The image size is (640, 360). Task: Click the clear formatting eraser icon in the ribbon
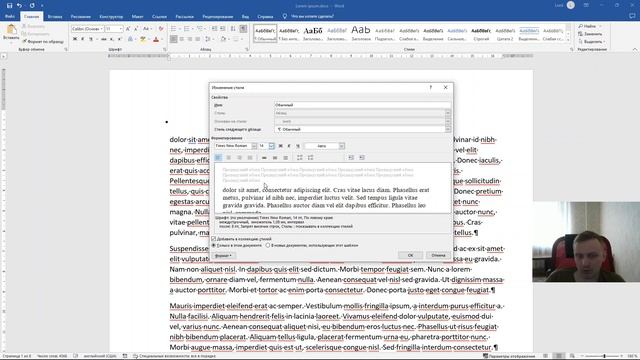(161, 29)
